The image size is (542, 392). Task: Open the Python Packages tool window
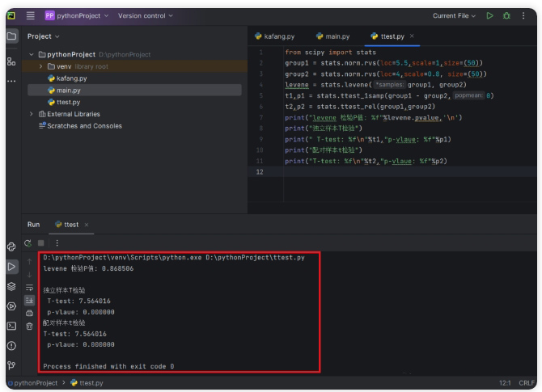[11, 286]
